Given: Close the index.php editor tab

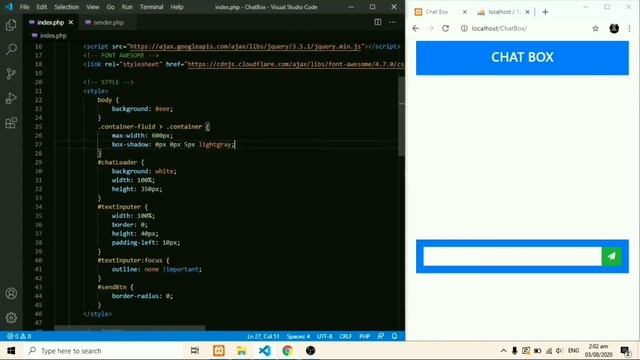Looking at the screenshot, I should pyautogui.click(x=71, y=22).
